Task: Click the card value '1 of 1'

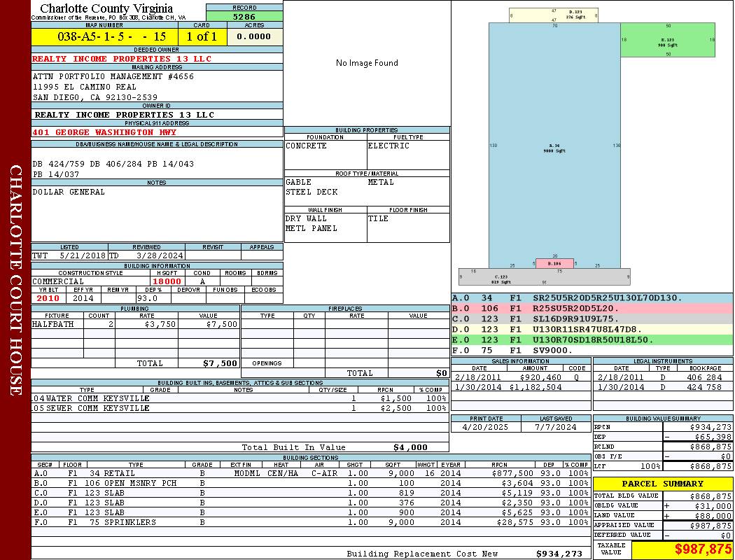Action: (x=202, y=36)
